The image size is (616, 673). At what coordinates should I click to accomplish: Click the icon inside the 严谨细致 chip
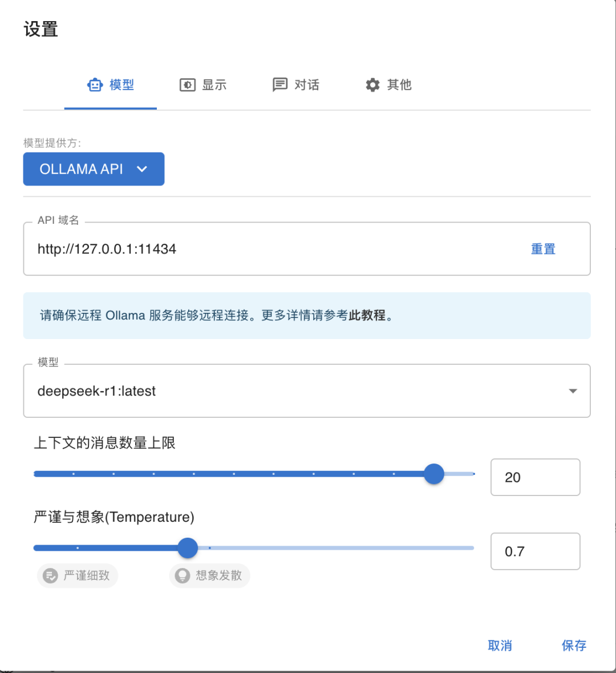(x=51, y=575)
